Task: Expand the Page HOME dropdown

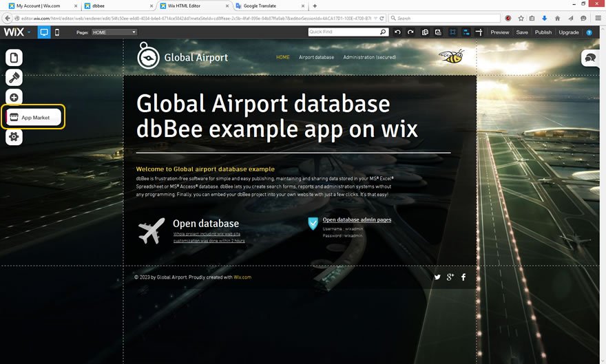Action: tap(114, 32)
